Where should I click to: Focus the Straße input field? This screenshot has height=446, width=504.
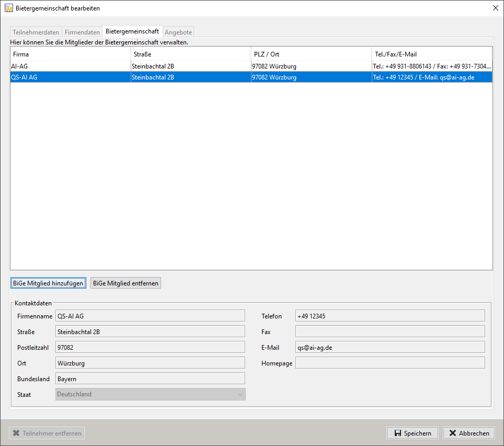(150, 331)
